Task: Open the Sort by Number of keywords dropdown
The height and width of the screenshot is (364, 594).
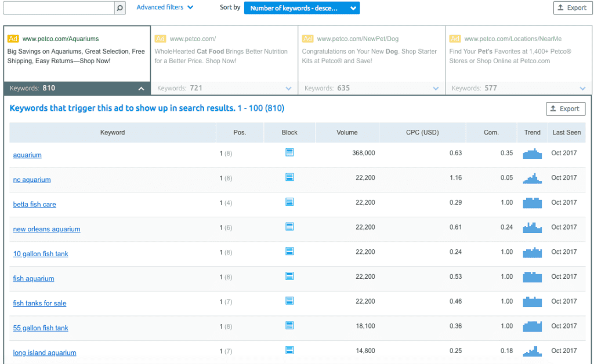Action: [x=302, y=8]
